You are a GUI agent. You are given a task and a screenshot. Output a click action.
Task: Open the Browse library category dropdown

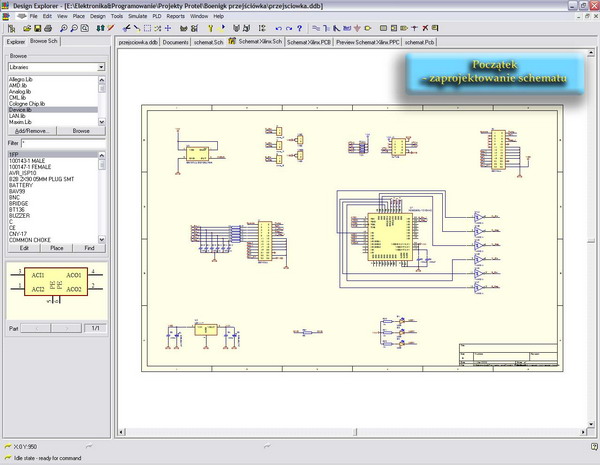point(101,67)
